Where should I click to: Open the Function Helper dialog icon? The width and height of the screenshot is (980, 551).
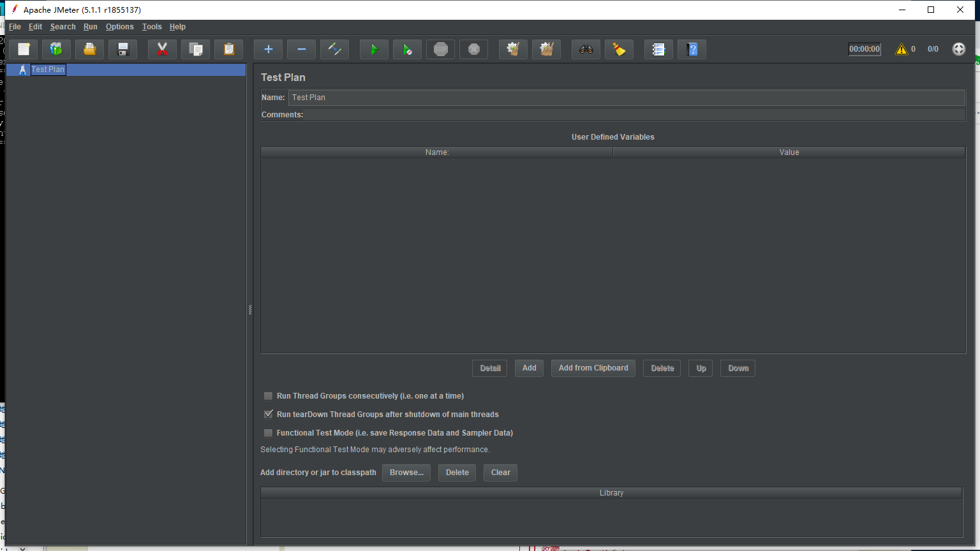point(659,49)
